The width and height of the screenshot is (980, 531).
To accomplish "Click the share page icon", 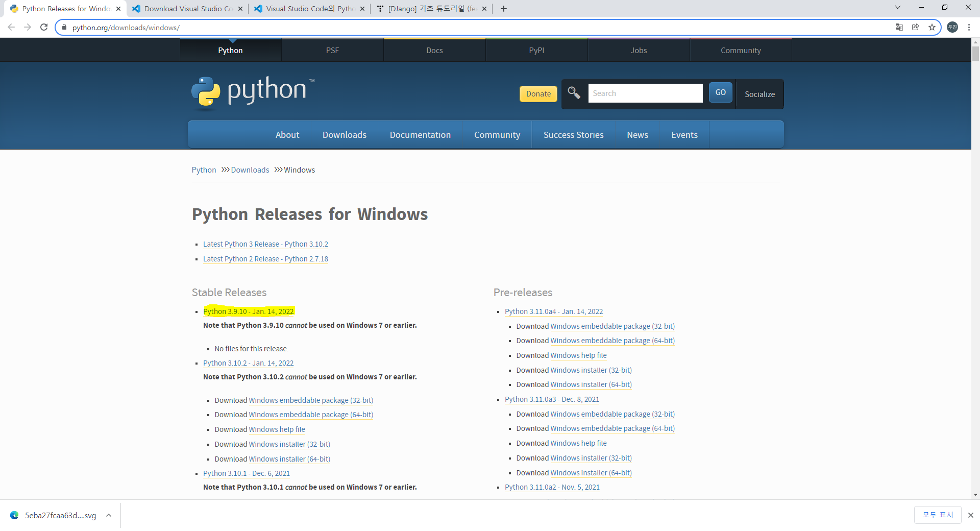I will pos(916,27).
